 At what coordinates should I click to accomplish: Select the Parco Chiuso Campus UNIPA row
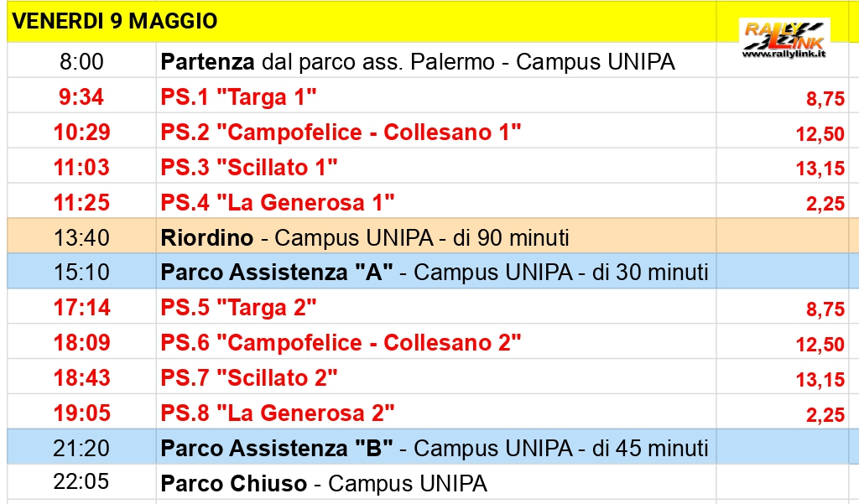pyautogui.click(x=427, y=482)
